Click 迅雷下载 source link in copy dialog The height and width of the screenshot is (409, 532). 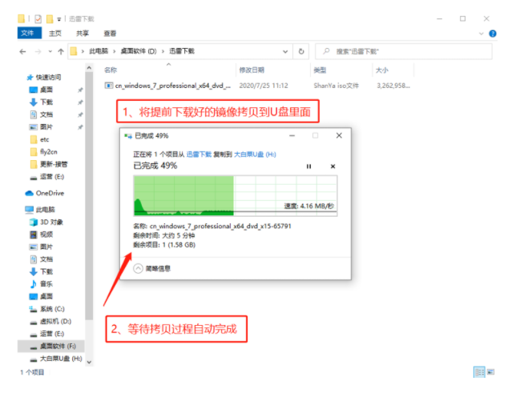(199, 154)
